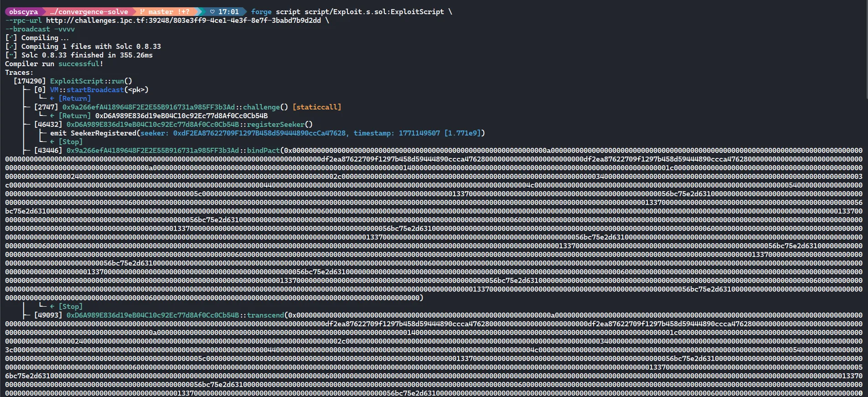This screenshot has width=868, height=397.
Task: Click the ExploitScript::run() trace root
Action: [91, 81]
